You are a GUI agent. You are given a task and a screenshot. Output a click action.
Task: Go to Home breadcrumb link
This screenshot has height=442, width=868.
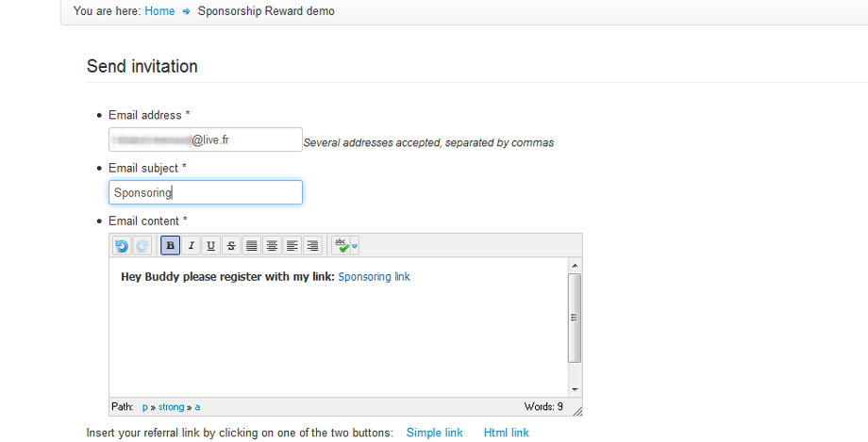pos(159,11)
